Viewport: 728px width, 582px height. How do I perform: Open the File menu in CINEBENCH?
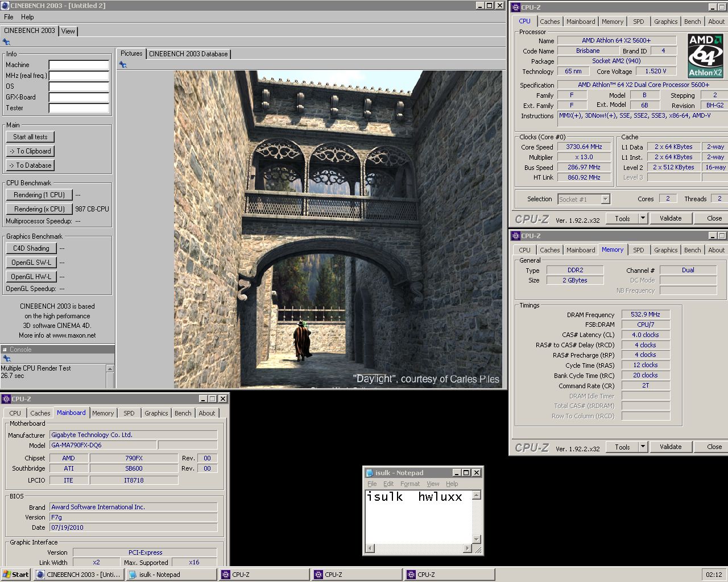pyautogui.click(x=9, y=17)
